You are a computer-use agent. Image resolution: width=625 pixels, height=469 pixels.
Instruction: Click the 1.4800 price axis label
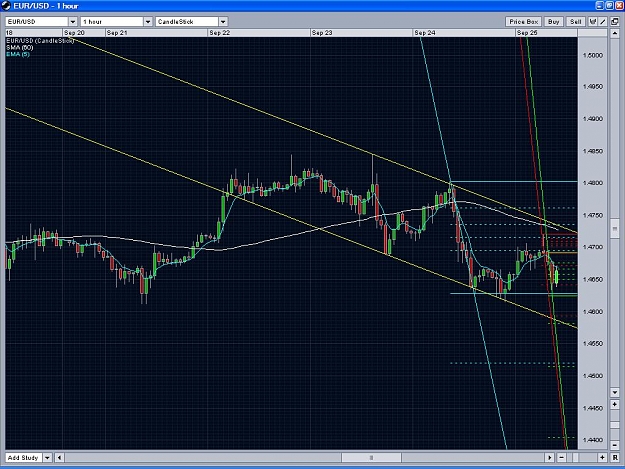pos(593,183)
